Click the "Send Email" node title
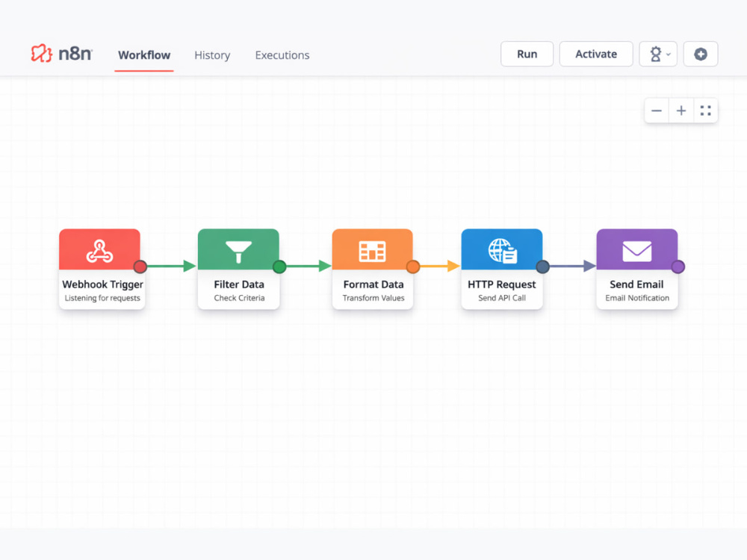Viewport: 747px width, 560px height. tap(636, 284)
